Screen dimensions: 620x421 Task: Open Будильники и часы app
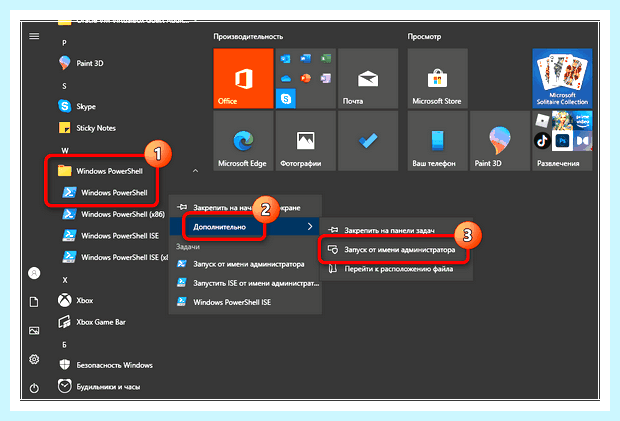point(99,386)
